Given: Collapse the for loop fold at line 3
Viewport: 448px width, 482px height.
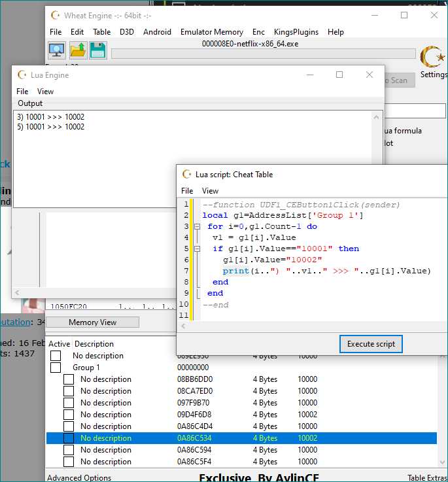Looking at the screenshot, I should point(198,226).
